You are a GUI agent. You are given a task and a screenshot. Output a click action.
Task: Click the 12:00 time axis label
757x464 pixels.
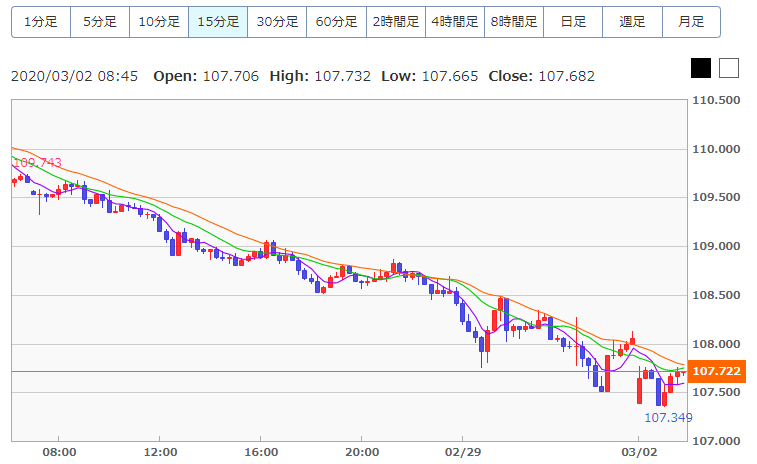(160, 452)
